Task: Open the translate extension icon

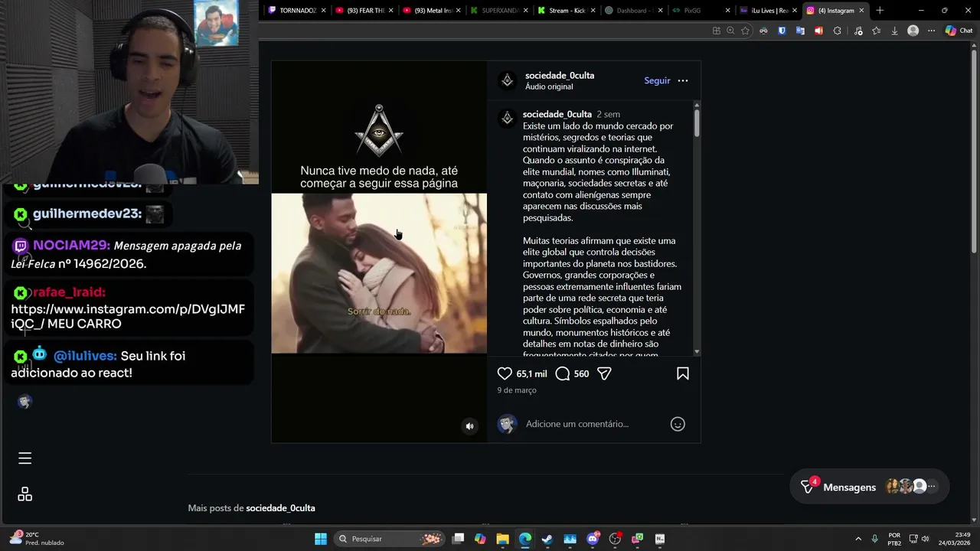Action: 800,31
